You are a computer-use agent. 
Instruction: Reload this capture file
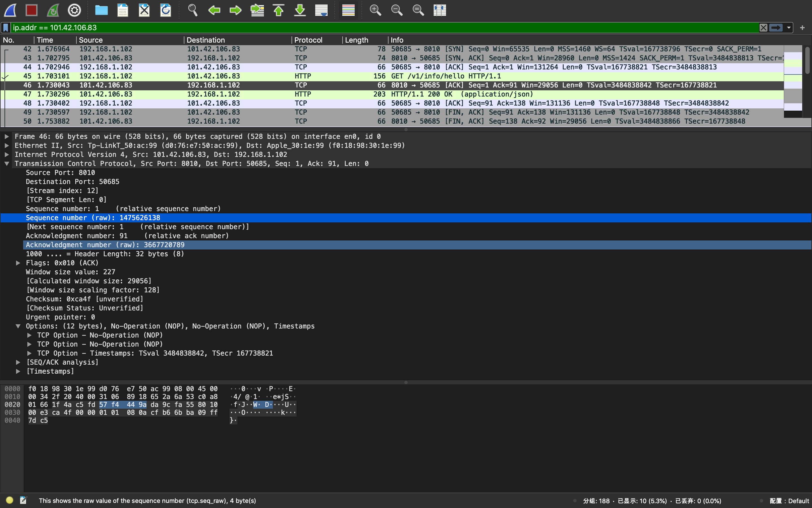pos(166,10)
